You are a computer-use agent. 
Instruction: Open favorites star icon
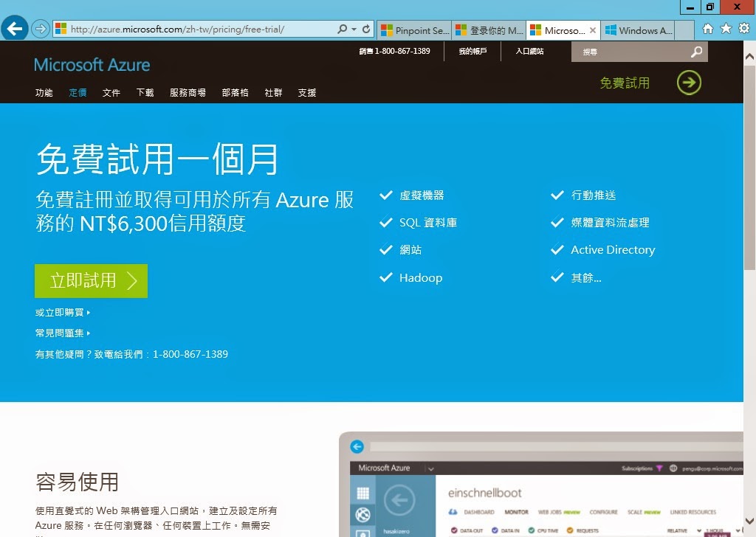pyautogui.click(x=726, y=29)
